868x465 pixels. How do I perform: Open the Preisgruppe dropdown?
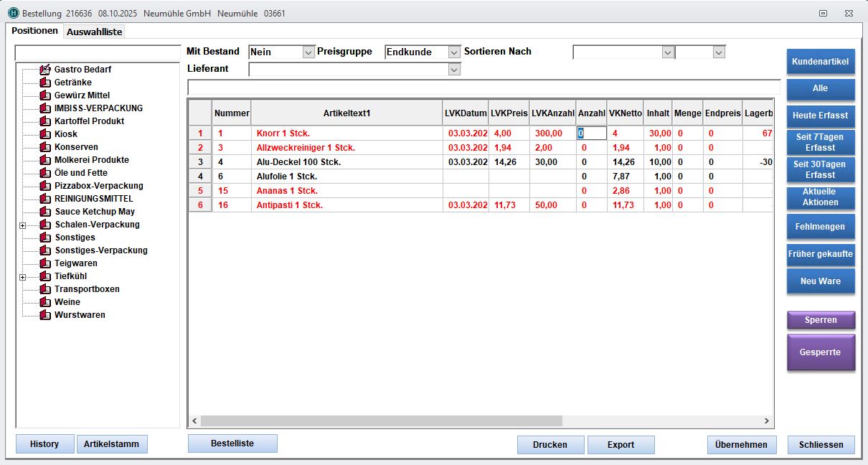453,52
